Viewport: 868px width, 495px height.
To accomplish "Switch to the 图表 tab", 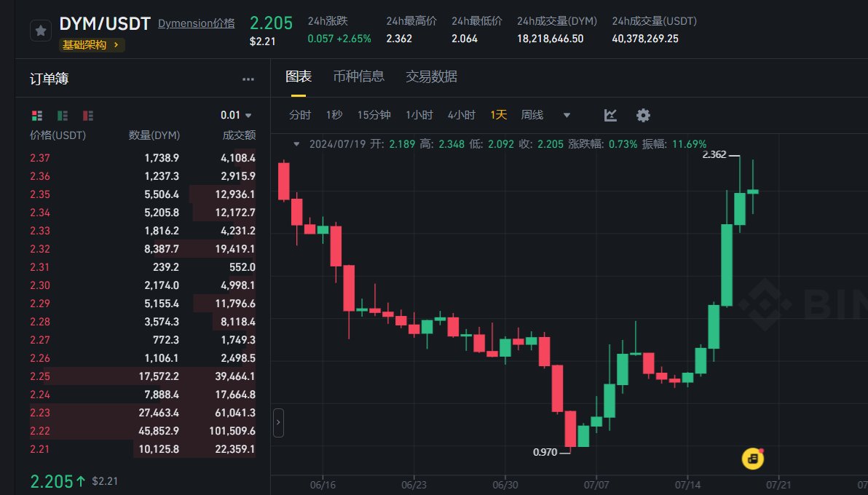I will [299, 76].
